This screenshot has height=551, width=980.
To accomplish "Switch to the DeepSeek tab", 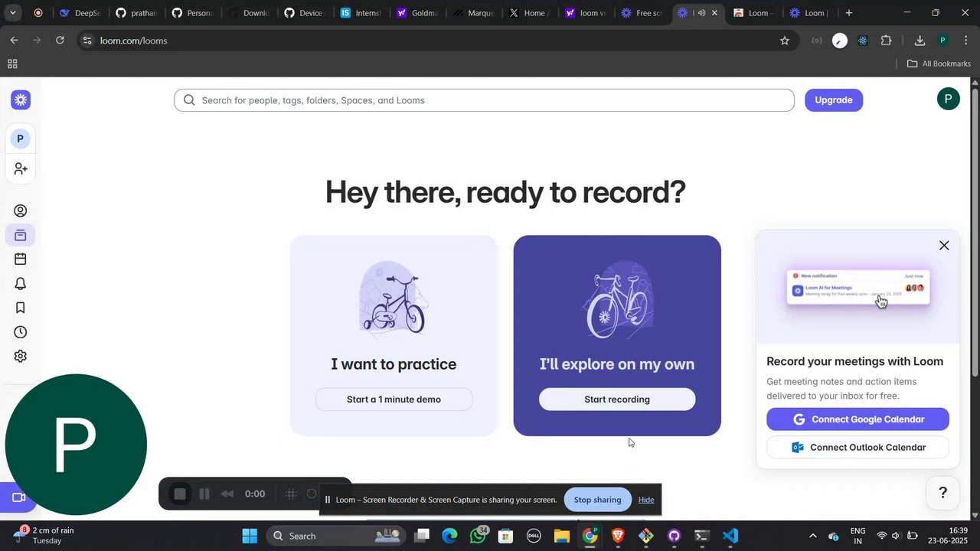I will pyautogui.click(x=80, y=13).
